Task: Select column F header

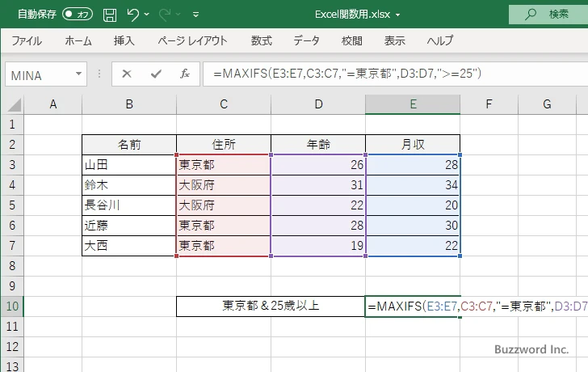Action: point(489,104)
